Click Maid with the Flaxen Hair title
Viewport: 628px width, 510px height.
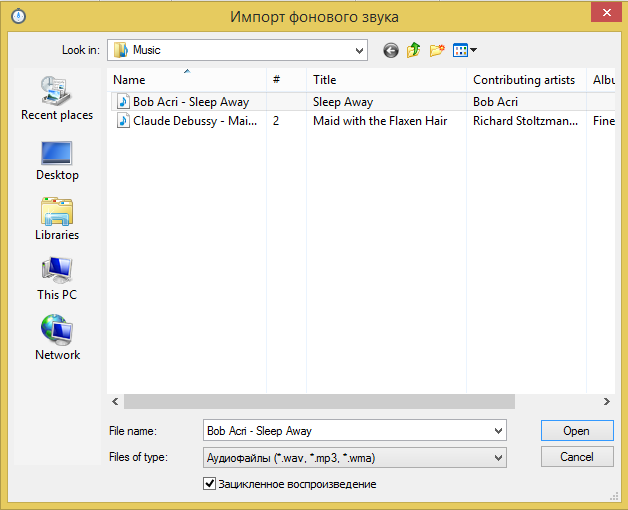click(x=380, y=121)
